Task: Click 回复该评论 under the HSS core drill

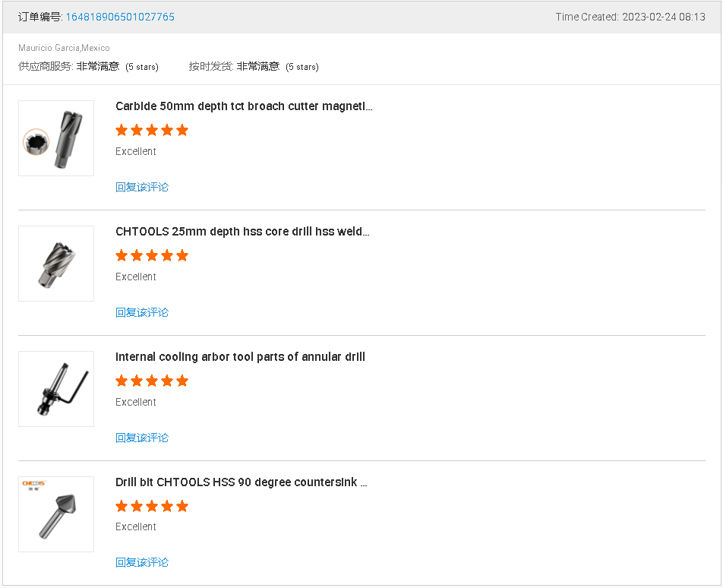Action: [x=142, y=312]
